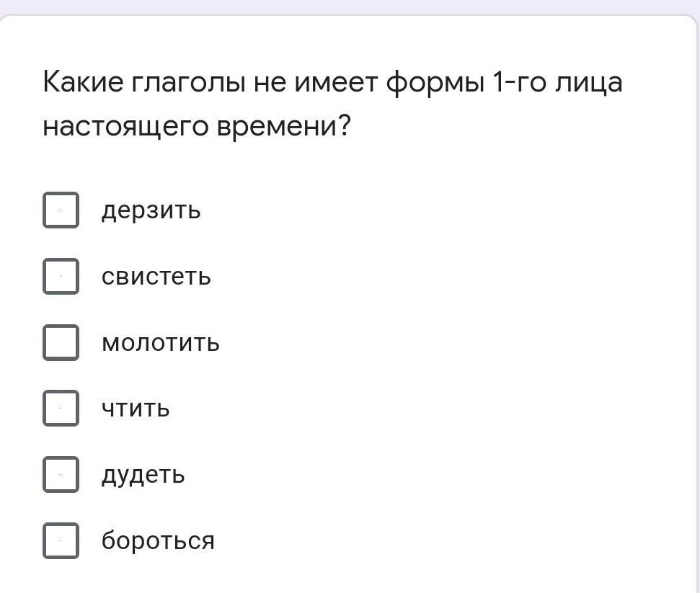Click the чтить option text

[136, 409]
